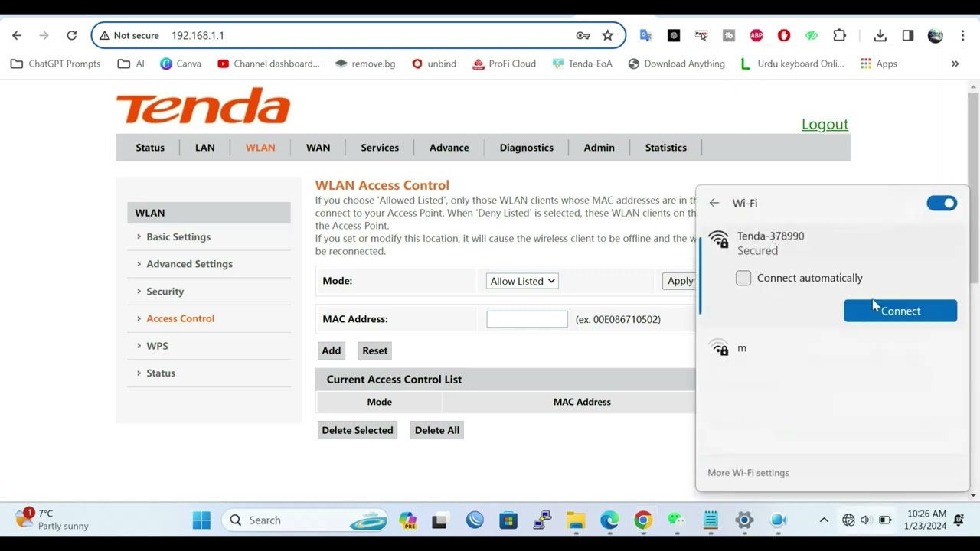980x551 pixels.
Task: Open Access Control in the WLAN sidebar
Action: (x=180, y=318)
